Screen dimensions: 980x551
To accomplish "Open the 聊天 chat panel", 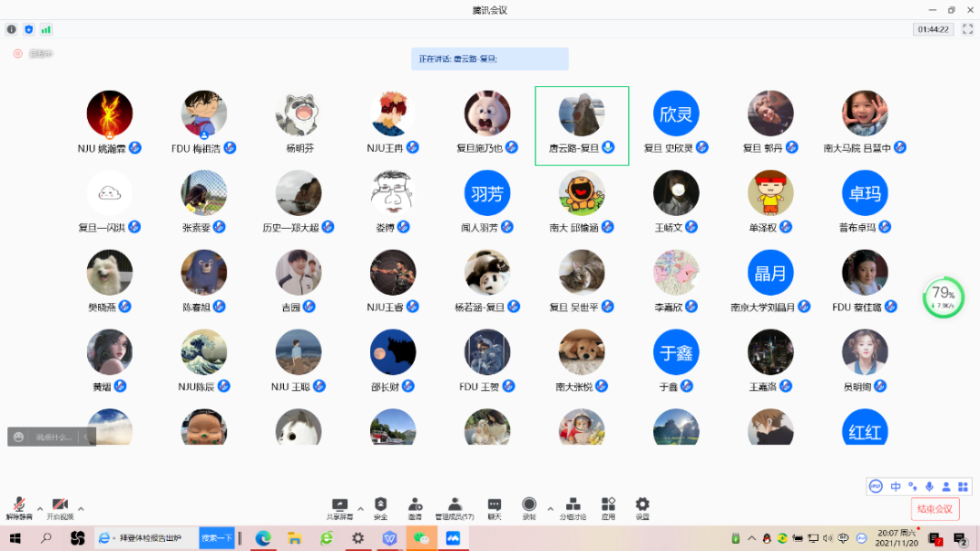I will click(495, 507).
